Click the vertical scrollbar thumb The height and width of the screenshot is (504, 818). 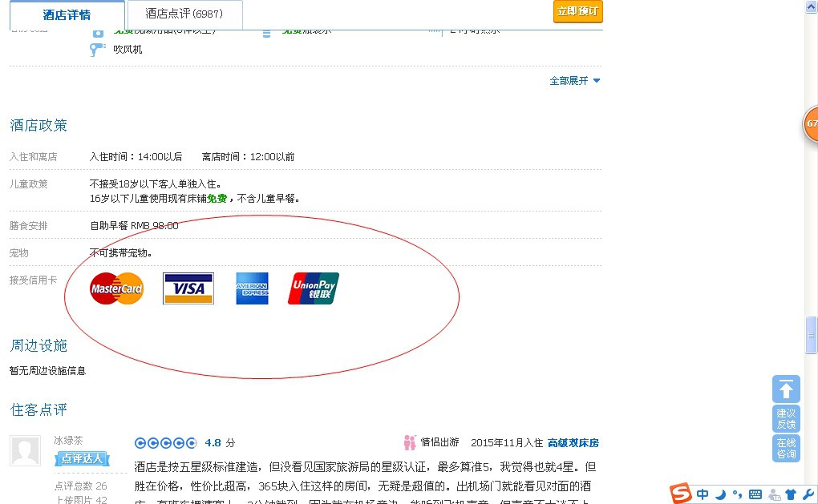point(812,335)
